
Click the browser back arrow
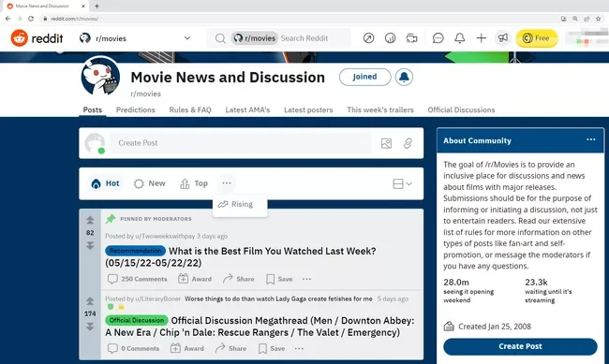pos(7,18)
